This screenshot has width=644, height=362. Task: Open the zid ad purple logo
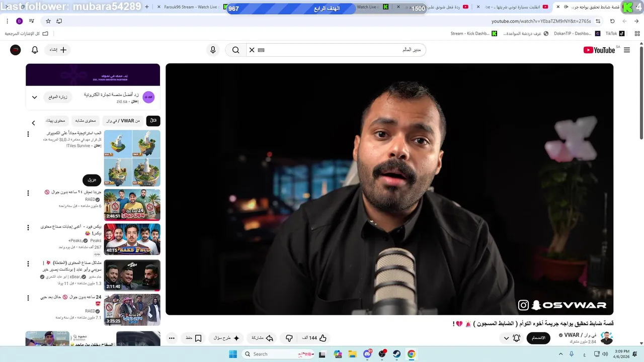pos(148,97)
